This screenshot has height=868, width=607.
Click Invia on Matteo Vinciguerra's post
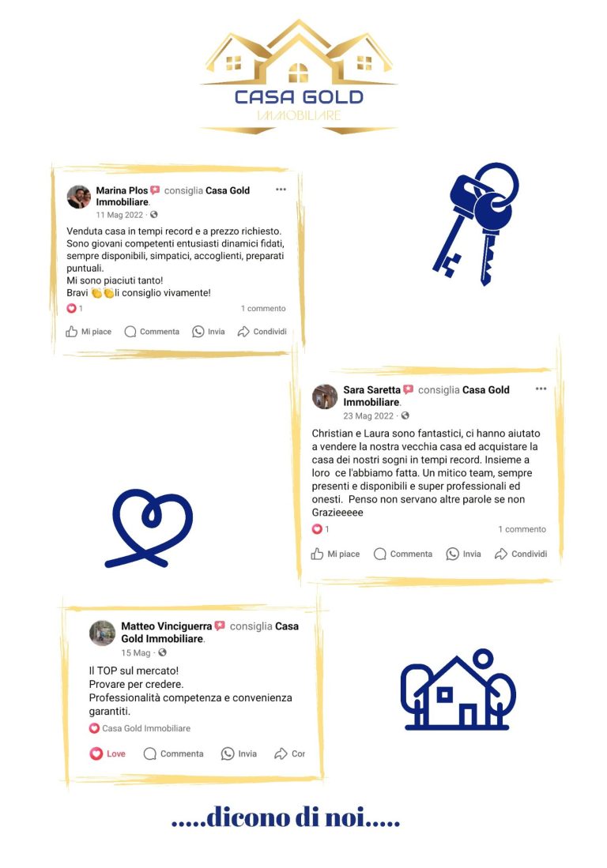pos(239,753)
